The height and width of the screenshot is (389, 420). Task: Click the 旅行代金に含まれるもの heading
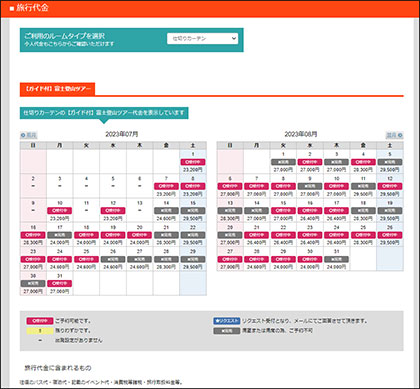click(x=58, y=368)
